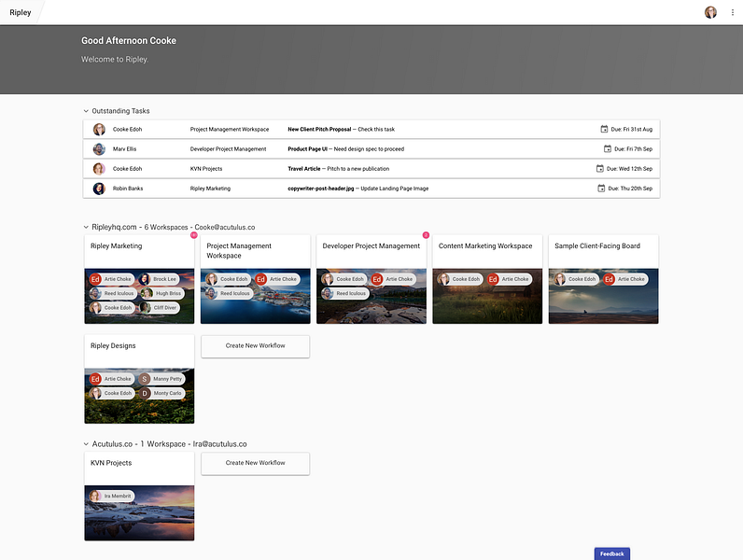Open the Sample Client-Facing Board title
This screenshot has height=560, width=743.
pyautogui.click(x=597, y=245)
